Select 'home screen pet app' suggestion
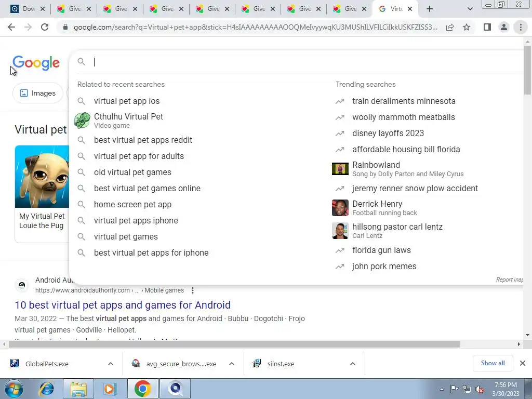 point(132,205)
